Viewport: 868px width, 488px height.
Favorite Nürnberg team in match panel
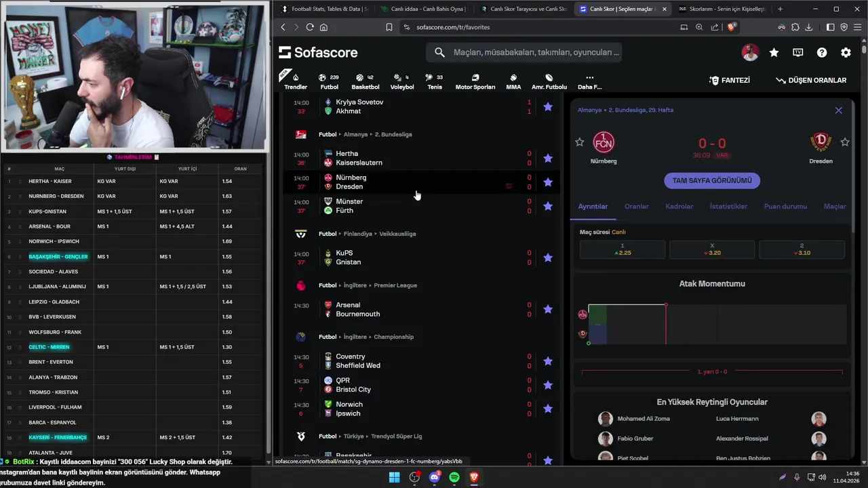click(579, 142)
